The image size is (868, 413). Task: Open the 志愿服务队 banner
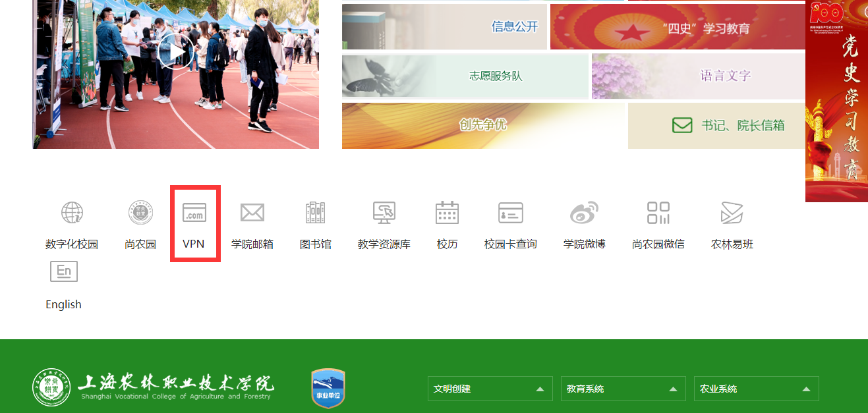465,76
